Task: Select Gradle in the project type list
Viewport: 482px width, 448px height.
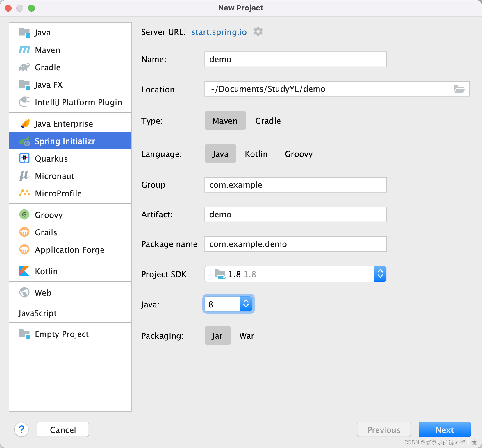Action: tap(70, 67)
